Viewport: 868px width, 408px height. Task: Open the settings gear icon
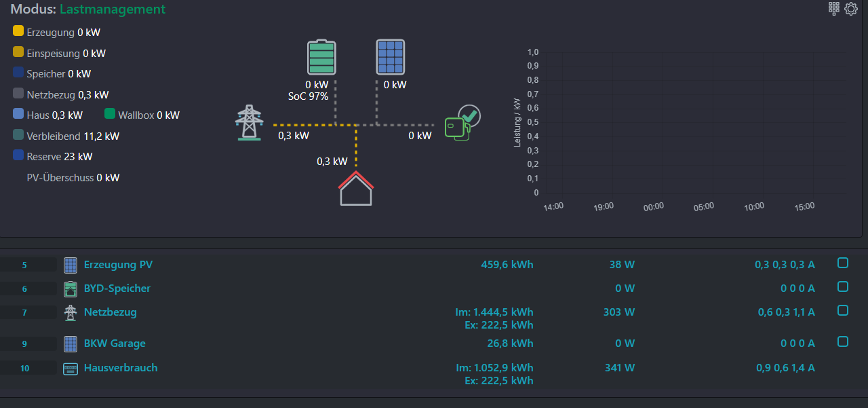851,9
